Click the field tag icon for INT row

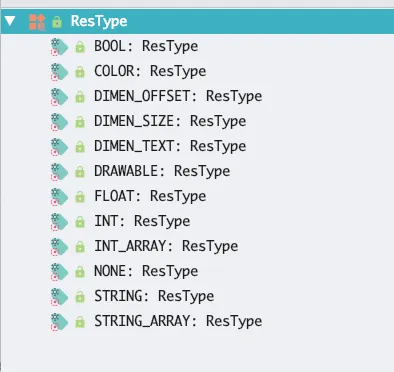click(x=59, y=222)
